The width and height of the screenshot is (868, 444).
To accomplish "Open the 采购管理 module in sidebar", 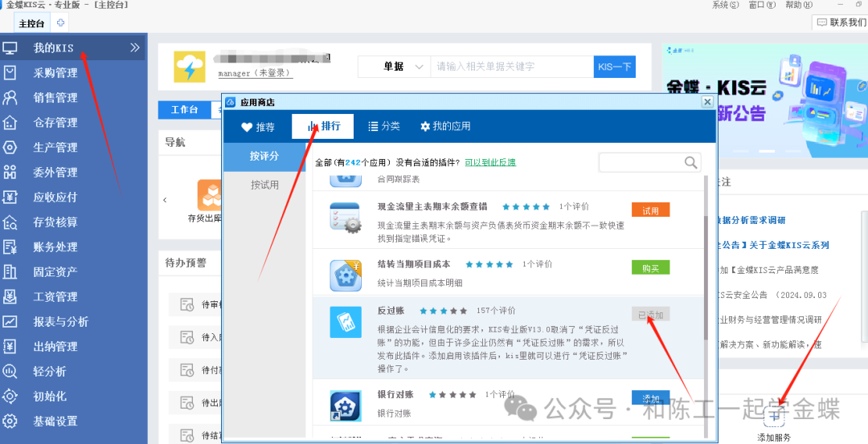I will (x=55, y=73).
